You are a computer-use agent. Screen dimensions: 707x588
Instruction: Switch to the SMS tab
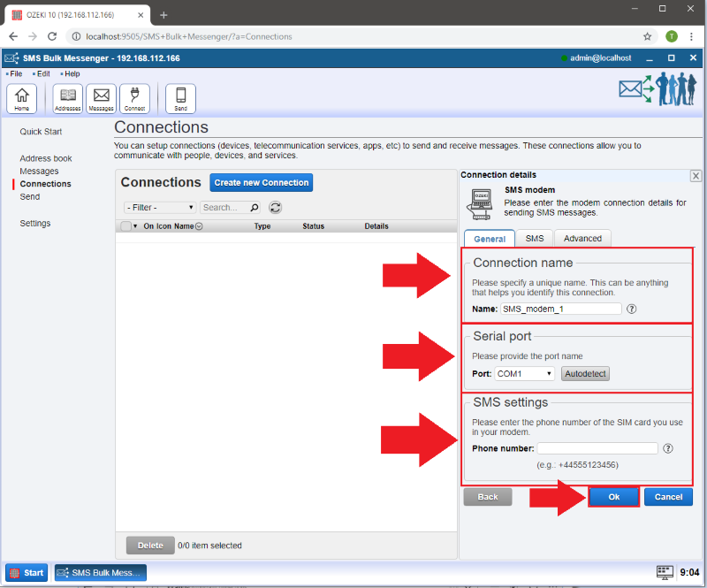pyautogui.click(x=535, y=238)
